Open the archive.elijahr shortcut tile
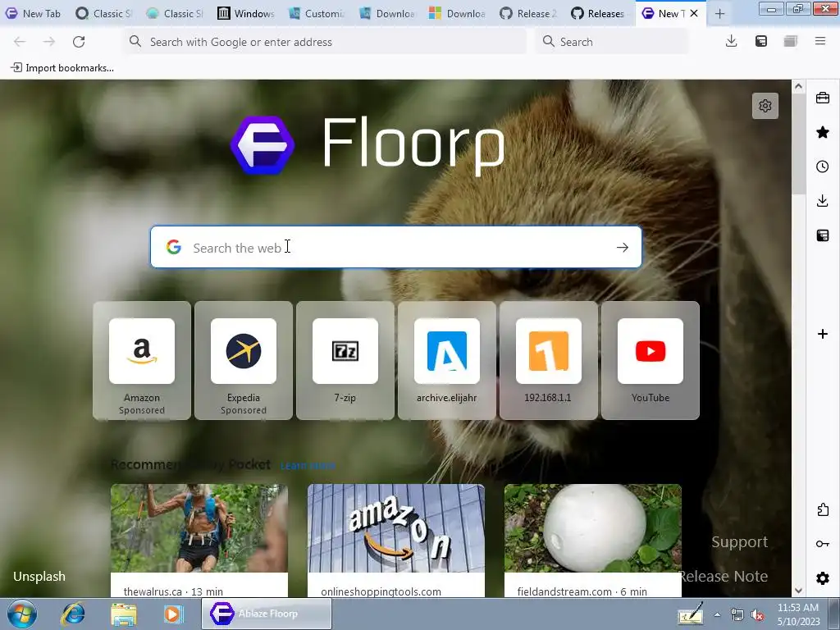840x630 pixels. point(447,361)
